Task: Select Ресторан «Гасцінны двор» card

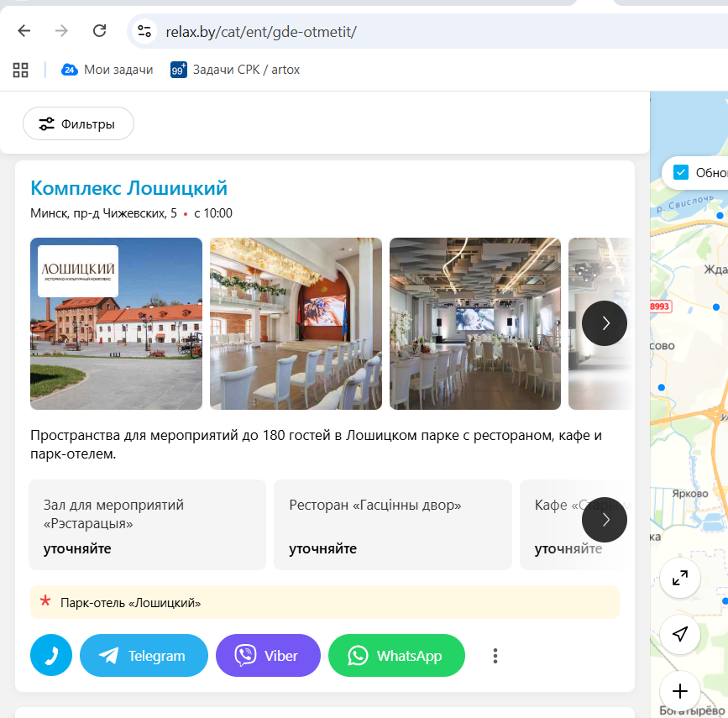Action: coord(393,525)
